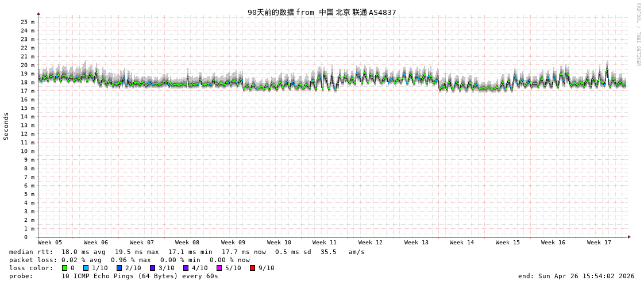Image resolution: width=644 pixels, height=284 pixels.
Task: Click the red 9/10 loss swatch
Action: point(252,268)
